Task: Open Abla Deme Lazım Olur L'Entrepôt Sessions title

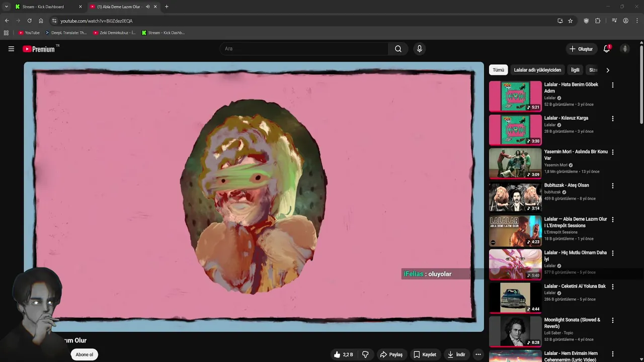Action: point(576,222)
